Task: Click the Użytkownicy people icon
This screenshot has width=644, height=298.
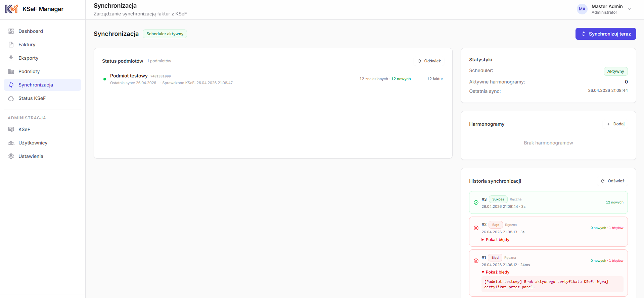Action: click(x=11, y=143)
